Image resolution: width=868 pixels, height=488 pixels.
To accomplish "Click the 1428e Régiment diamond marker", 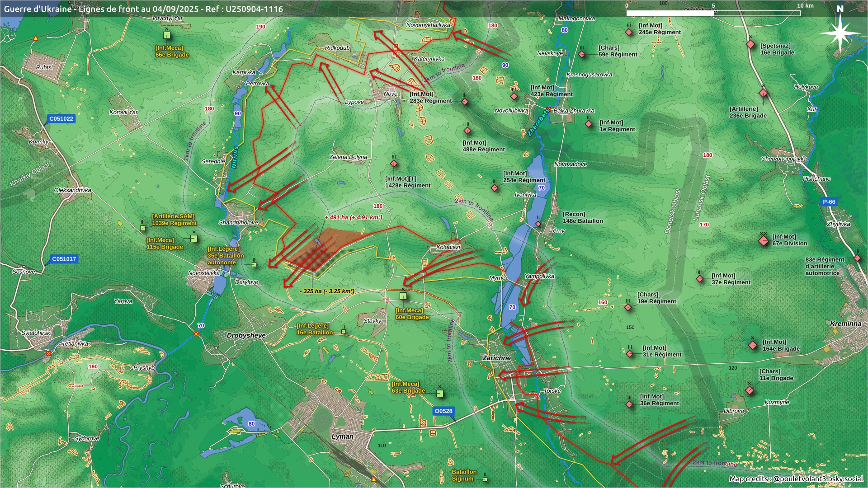I will pyautogui.click(x=394, y=163).
